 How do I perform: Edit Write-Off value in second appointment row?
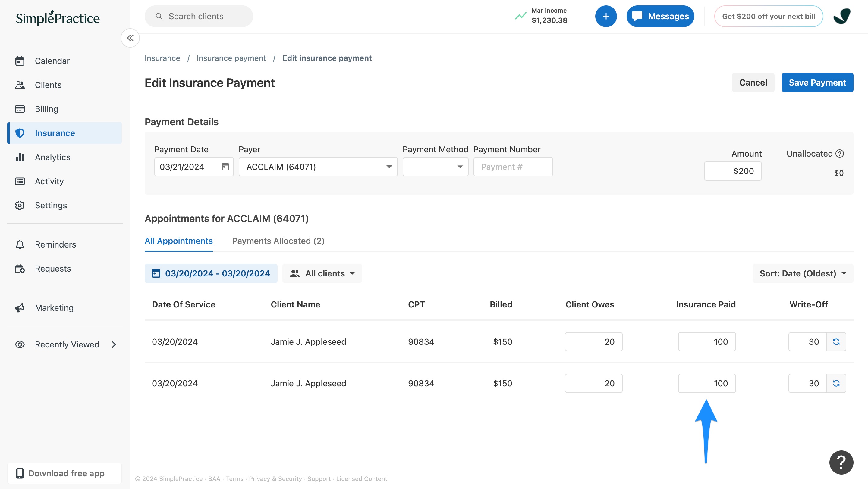pos(807,383)
